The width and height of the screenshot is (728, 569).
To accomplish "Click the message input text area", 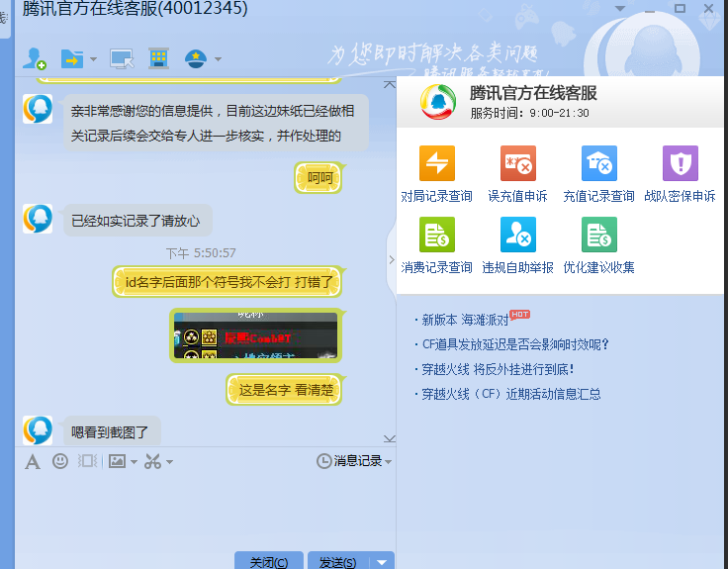I will [x=205, y=509].
